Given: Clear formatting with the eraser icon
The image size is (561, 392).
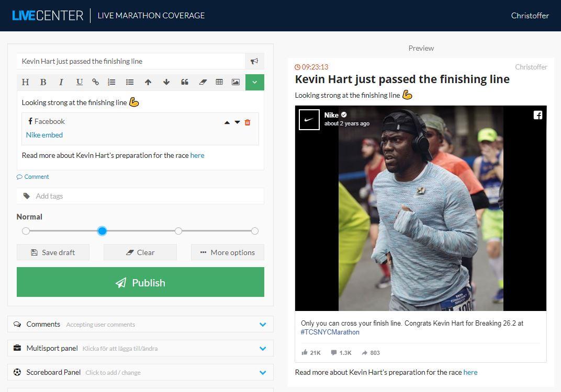Looking at the screenshot, I should coord(203,82).
